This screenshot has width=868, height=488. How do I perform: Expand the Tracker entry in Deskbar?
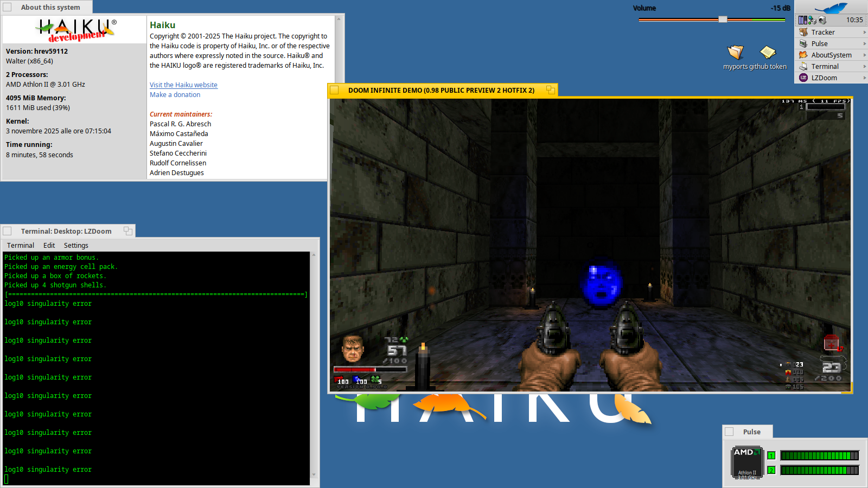point(864,33)
